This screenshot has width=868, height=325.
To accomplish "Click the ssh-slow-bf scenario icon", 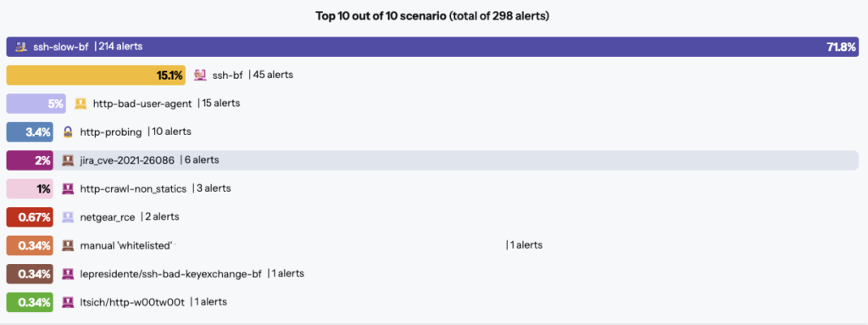I will tap(21, 47).
